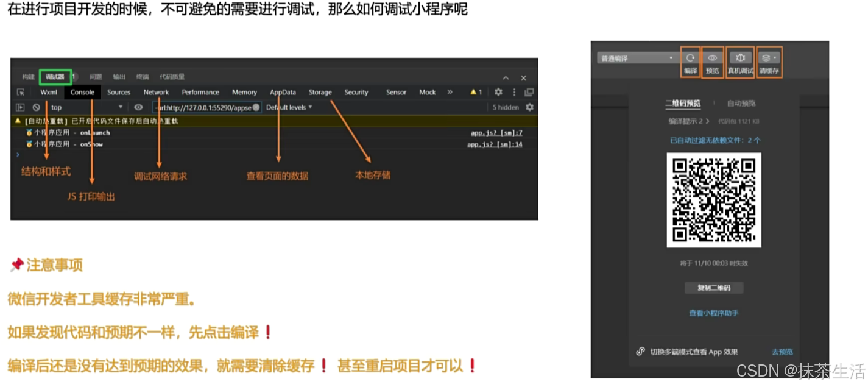This screenshot has width=868, height=387.
Task: Click the 自动热重载 warning message
Action: tap(96, 121)
